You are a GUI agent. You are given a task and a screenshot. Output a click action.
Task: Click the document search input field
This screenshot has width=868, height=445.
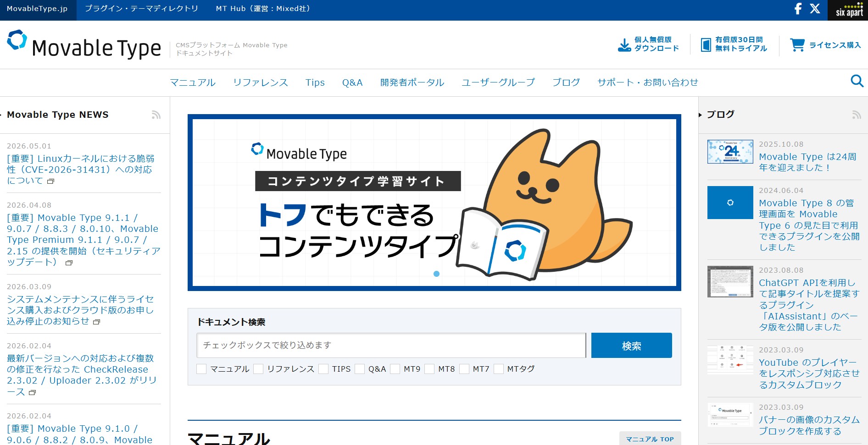[391, 345]
